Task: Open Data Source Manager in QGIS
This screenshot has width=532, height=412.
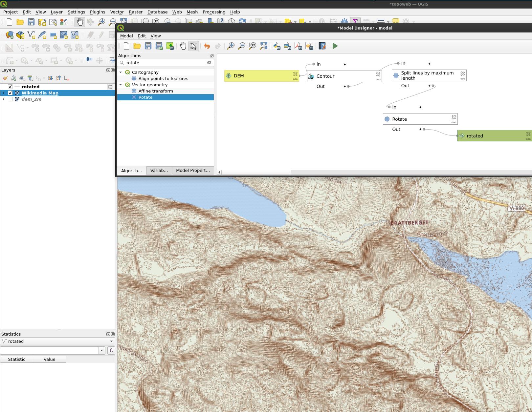Action: coord(10,34)
